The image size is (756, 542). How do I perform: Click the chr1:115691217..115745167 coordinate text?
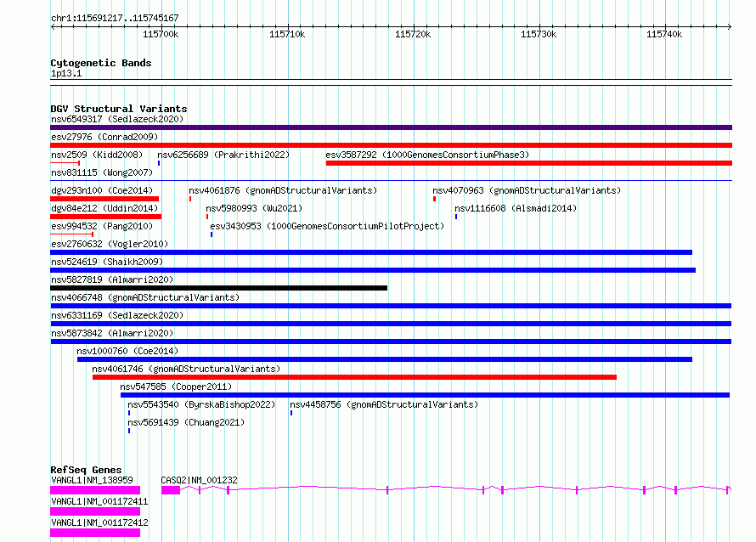[x=115, y=18]
